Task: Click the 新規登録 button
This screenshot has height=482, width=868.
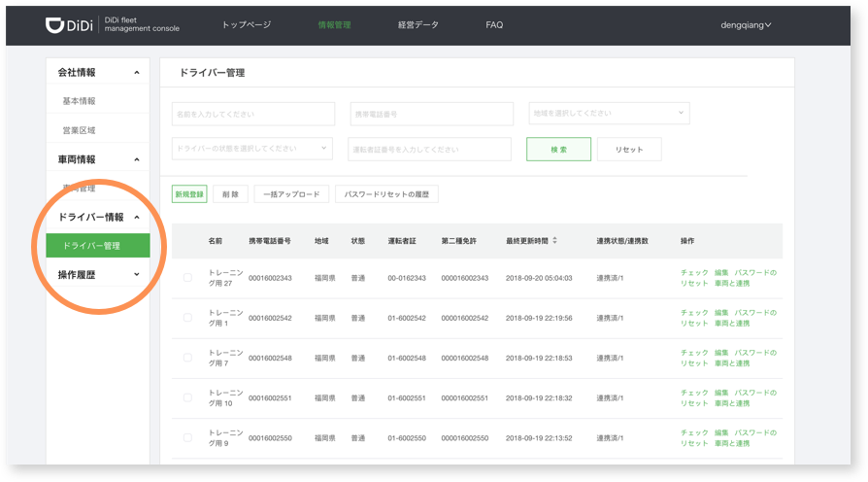Action: [x=189, y=194]
